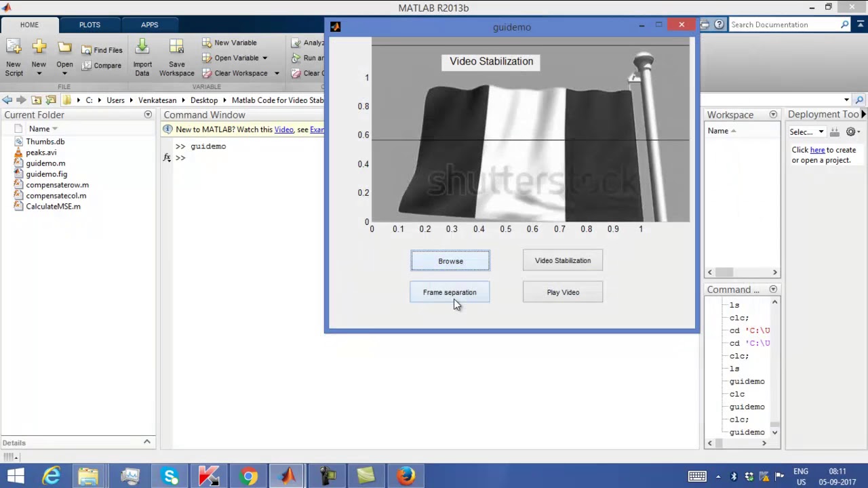Open Internet Explorer from the taskbar
This screenshot has width=868, height=488.
pyautogui.click(x=52, y=476)
